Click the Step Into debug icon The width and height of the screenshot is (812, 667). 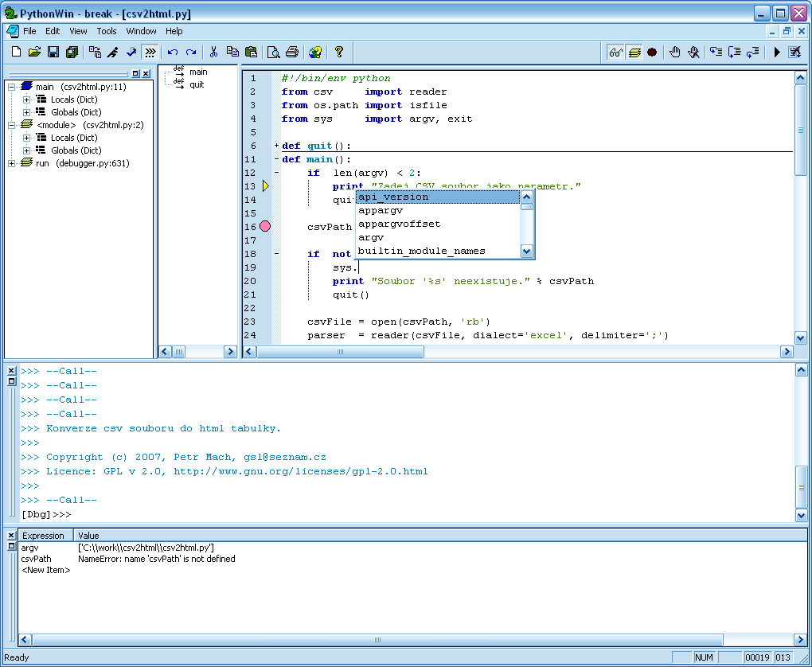713,51
